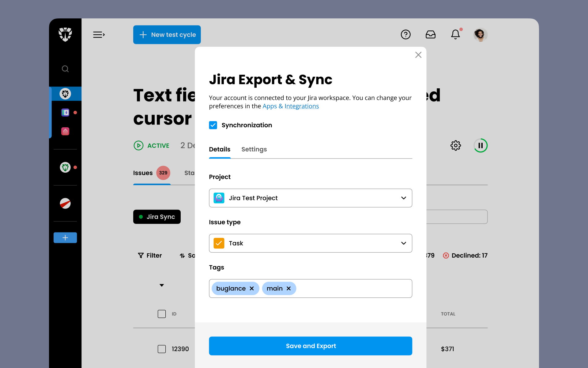
Task: Click the Buglance lion logo in sidebar
Action: (65, 34)
